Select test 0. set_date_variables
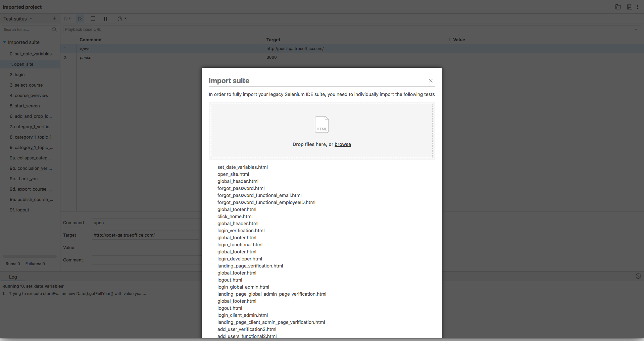644x341 pixels. [x=30, y=54]
